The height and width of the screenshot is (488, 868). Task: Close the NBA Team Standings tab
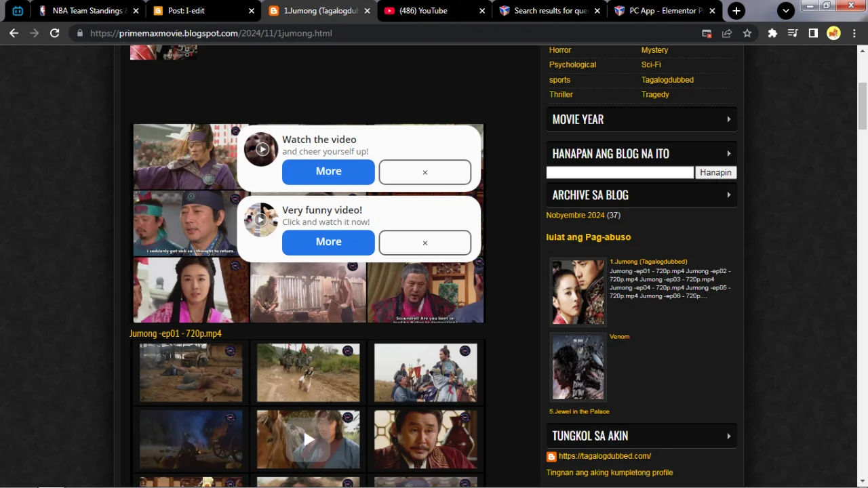136,11
